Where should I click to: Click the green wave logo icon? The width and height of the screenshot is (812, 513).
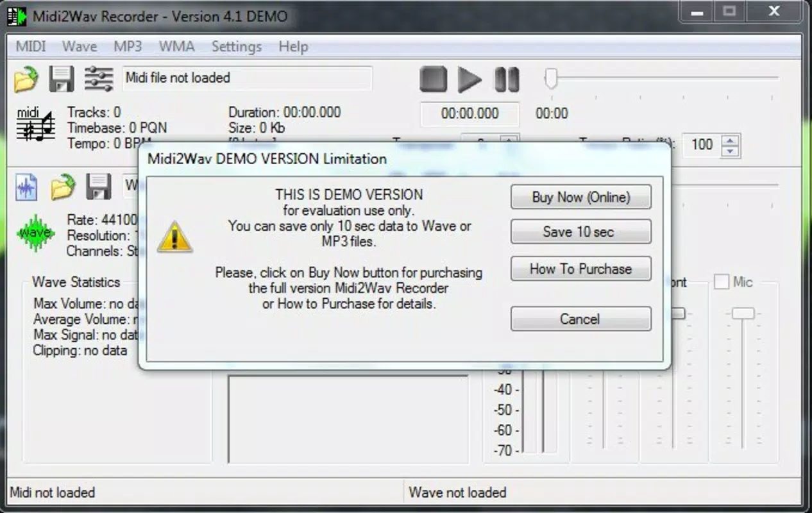(35, 233)
